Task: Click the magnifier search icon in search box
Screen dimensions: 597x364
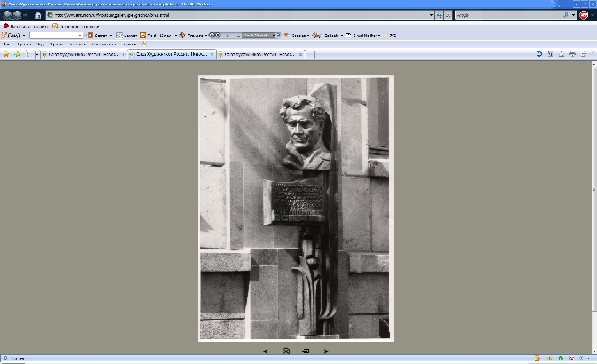Action: coord(566,15)
